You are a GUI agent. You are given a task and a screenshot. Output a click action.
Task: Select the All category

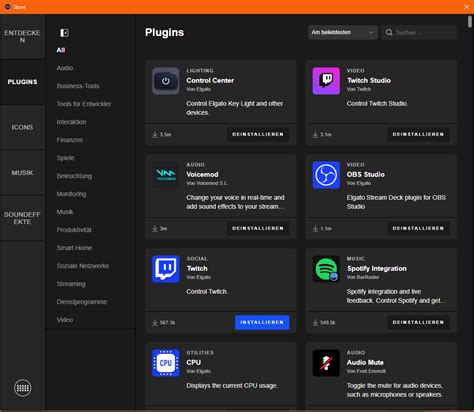[x=61, y=50]
